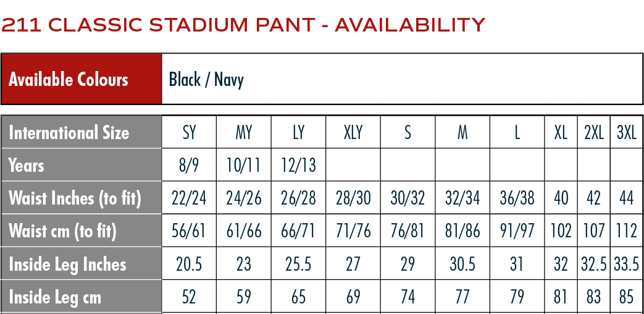Select the 30.5 inside leg inches cell
This screenshot has width=644, height=314.
(x=462, y=265)
